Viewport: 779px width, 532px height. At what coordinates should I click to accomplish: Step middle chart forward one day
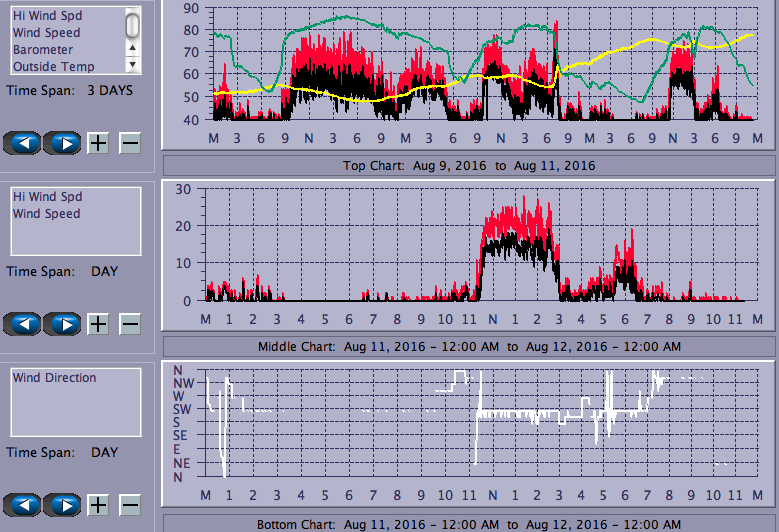63,324
